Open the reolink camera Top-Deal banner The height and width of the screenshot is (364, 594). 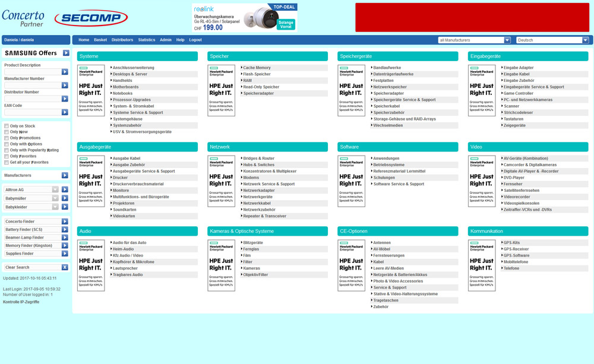click(x=245, y=17)
